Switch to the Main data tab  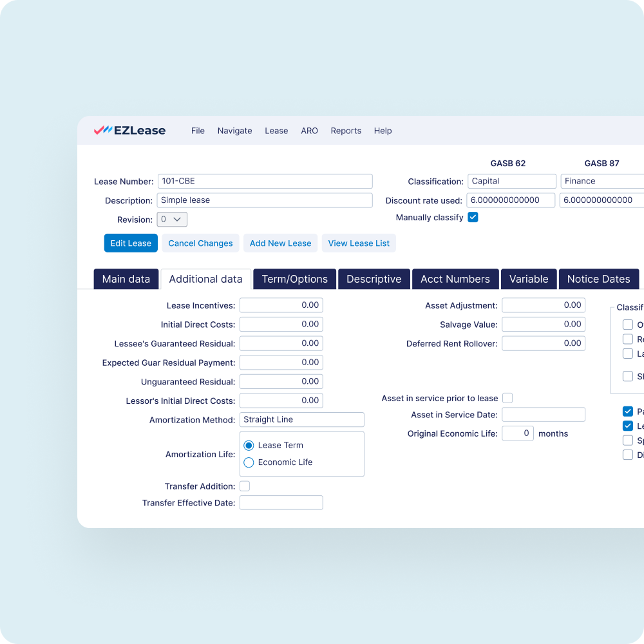(126, 279)
